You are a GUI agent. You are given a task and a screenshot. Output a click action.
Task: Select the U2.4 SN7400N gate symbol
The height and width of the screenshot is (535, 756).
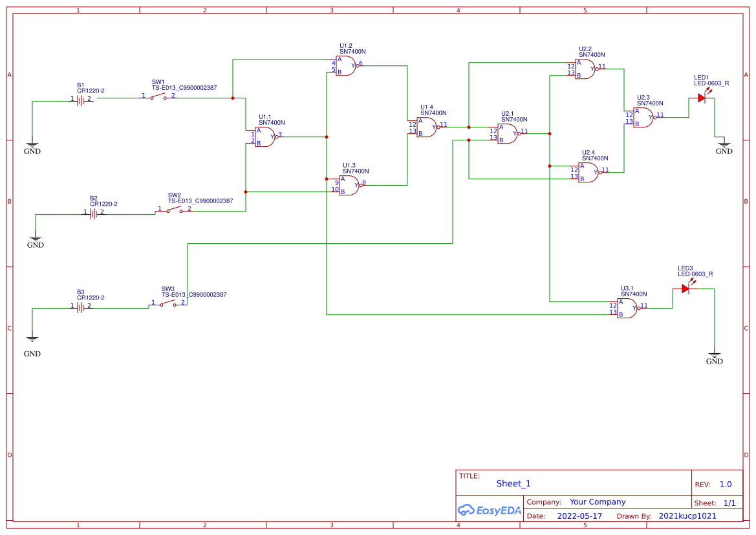click(589, 172)
